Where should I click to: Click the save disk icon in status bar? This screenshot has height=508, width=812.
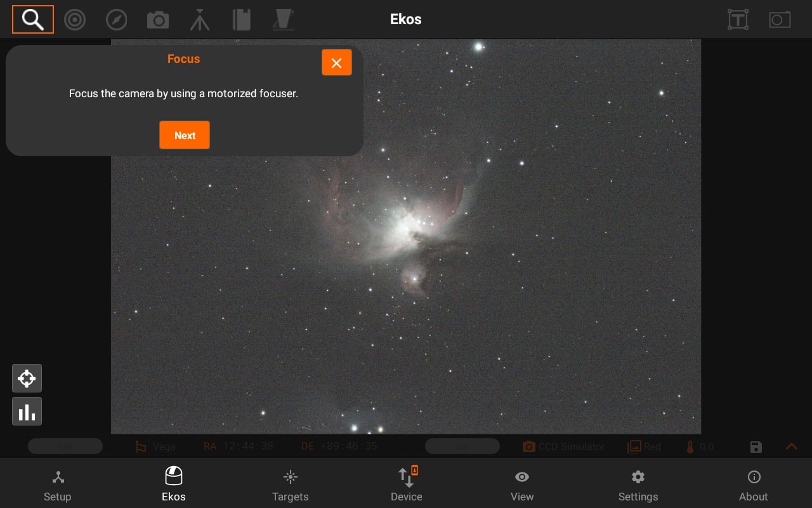pyautogui.click(x=756, y=447)
